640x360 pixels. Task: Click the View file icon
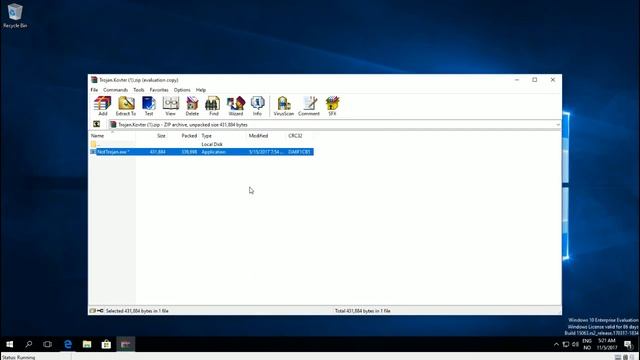[171, 106]
